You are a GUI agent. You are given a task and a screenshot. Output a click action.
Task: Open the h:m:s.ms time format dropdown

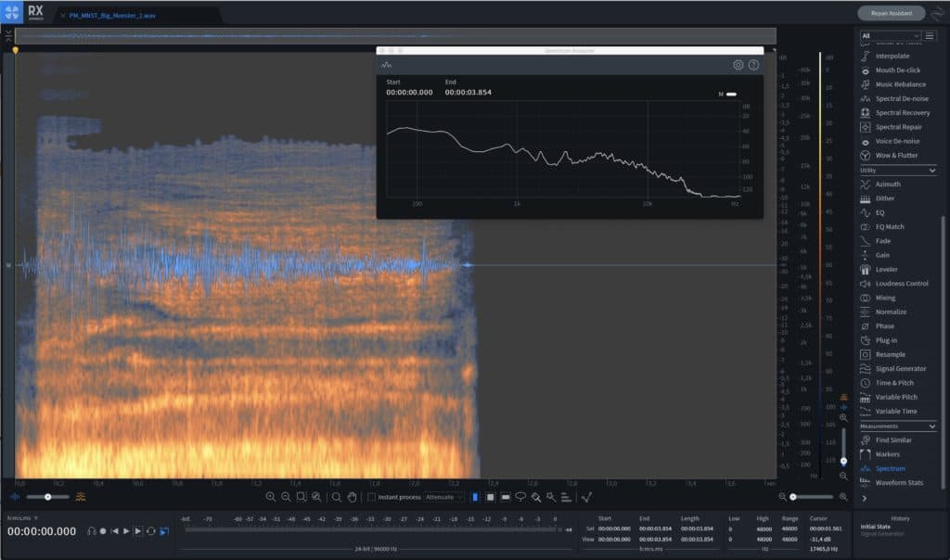coord(22,518)
